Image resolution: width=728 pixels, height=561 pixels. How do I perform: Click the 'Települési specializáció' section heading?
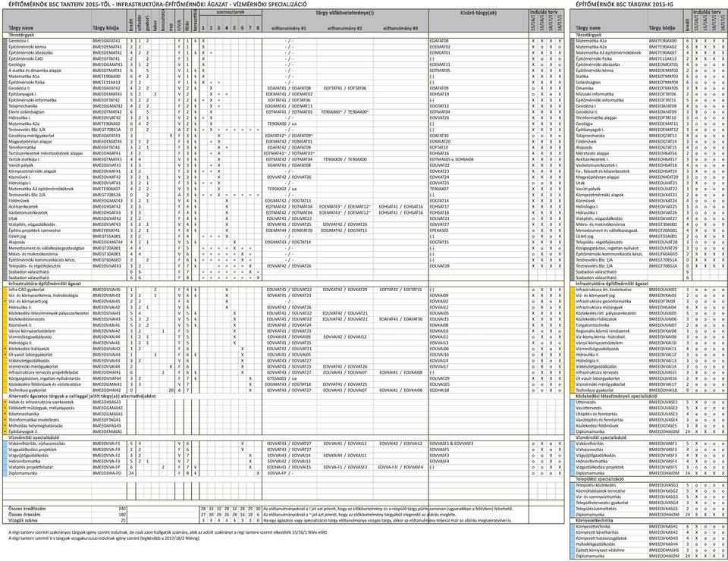tap(601, 479)
